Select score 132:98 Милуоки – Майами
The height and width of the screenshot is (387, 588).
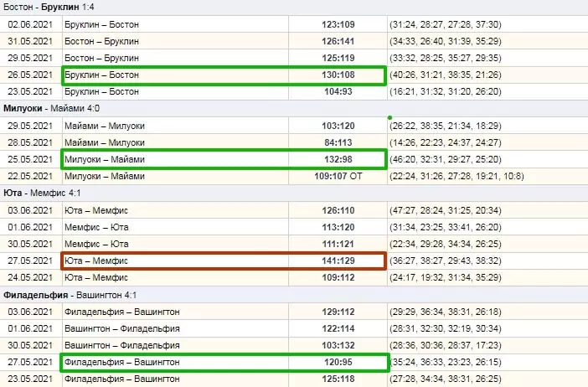click(338, 159)
